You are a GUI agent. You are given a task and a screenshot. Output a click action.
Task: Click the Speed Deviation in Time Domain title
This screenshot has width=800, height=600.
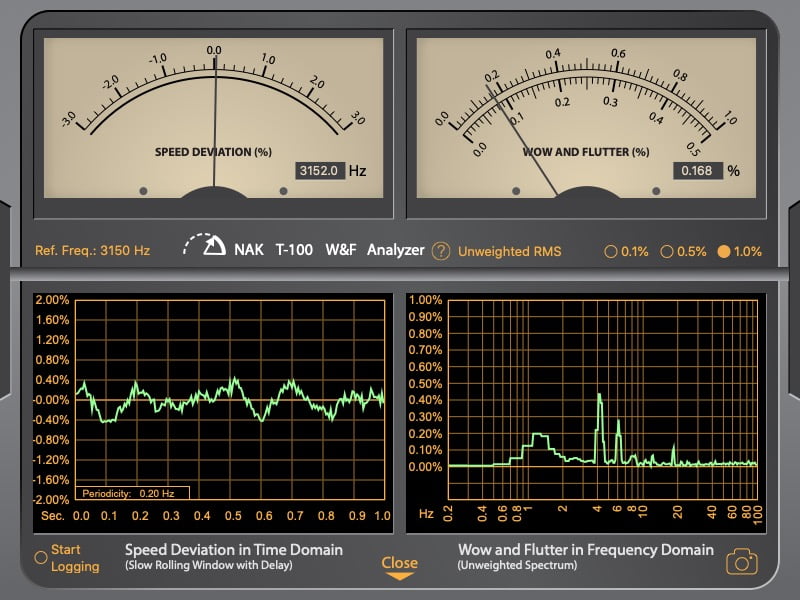pyautogui.click(x=234, y=549)
